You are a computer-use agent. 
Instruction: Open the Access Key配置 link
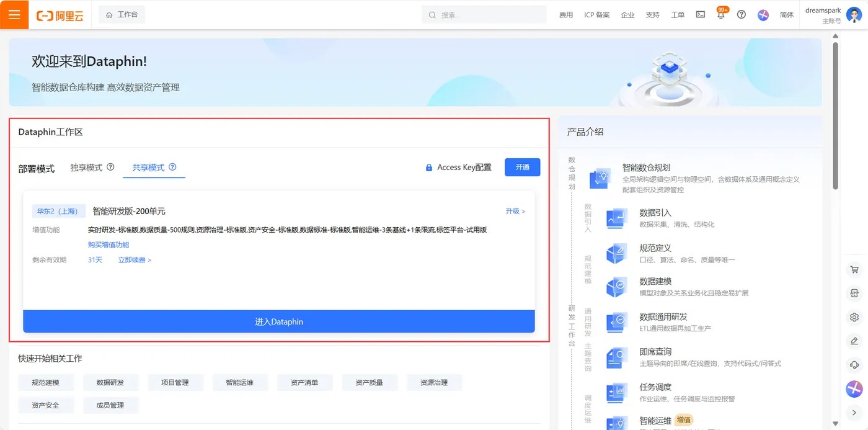pos(464,168)
